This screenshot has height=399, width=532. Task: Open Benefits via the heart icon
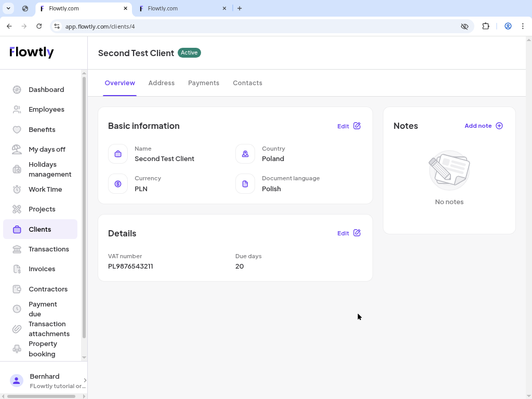click(x=17, y=130)
